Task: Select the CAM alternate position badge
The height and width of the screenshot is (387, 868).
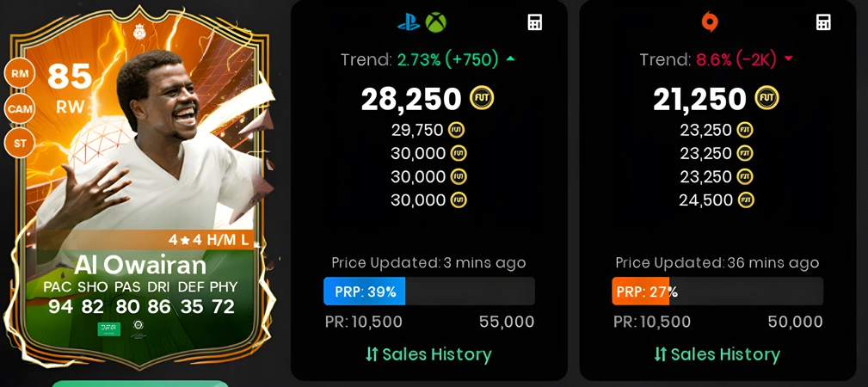Action: coord(20,108)
